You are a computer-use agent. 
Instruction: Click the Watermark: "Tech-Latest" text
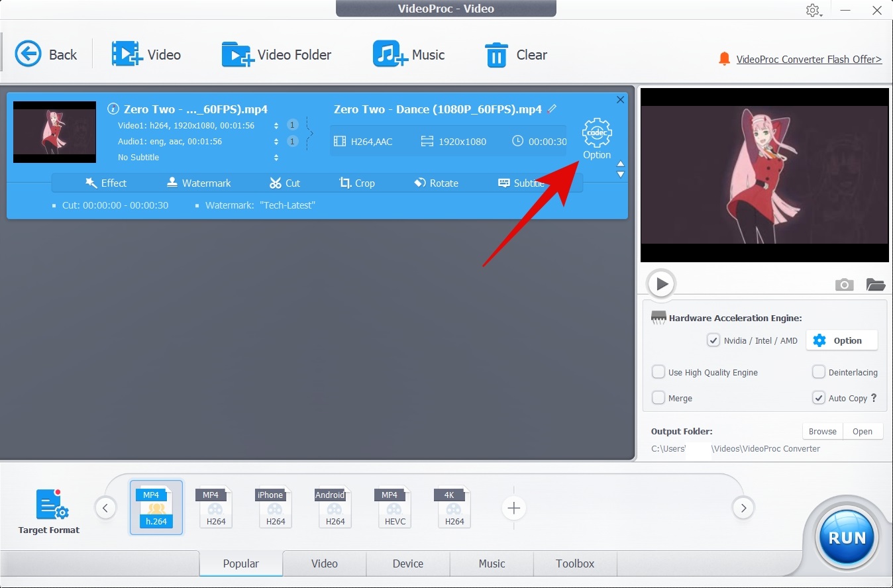(x=260, y=205)
